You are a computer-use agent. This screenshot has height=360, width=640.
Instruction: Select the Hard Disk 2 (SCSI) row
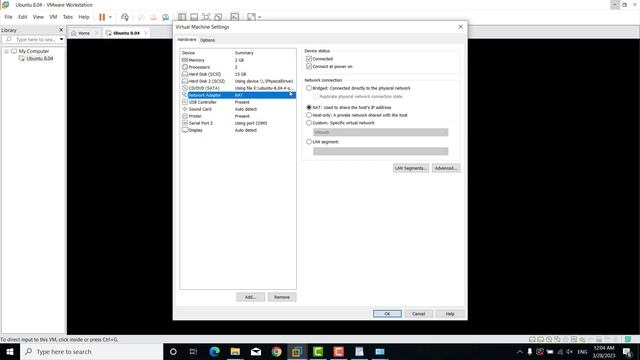(238, 81)
